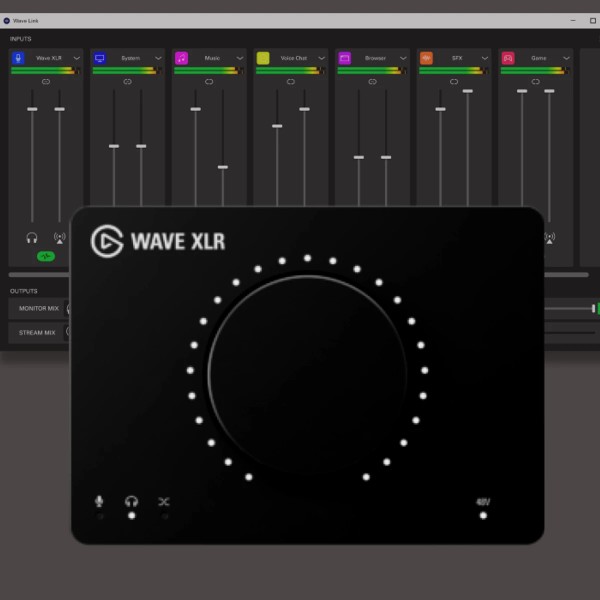Select the Stream Mix output

tap(38, 332)
